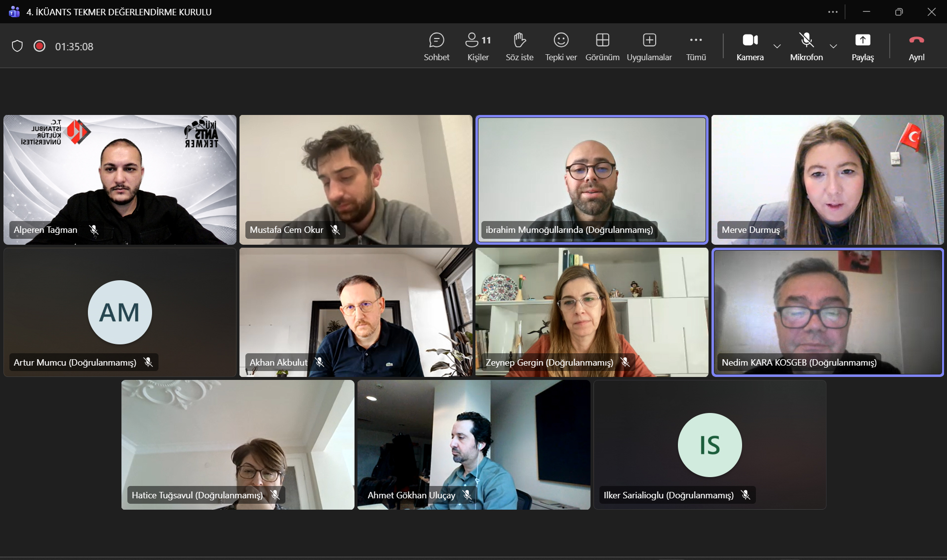Toggle the Mikrofon mute state
This screenshot has height=560, width=947.
pyautogui.click(x=806, y=46)
